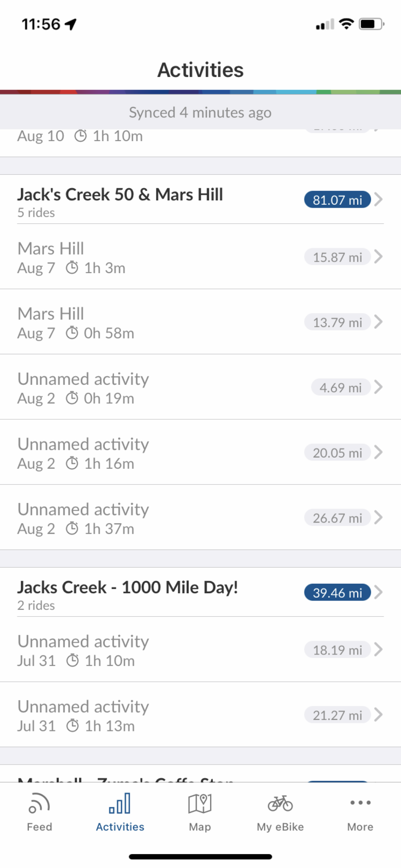The image size is (401, 868).
Task: Tap the My eBike bicycle icon
Action: coord(280,803)
